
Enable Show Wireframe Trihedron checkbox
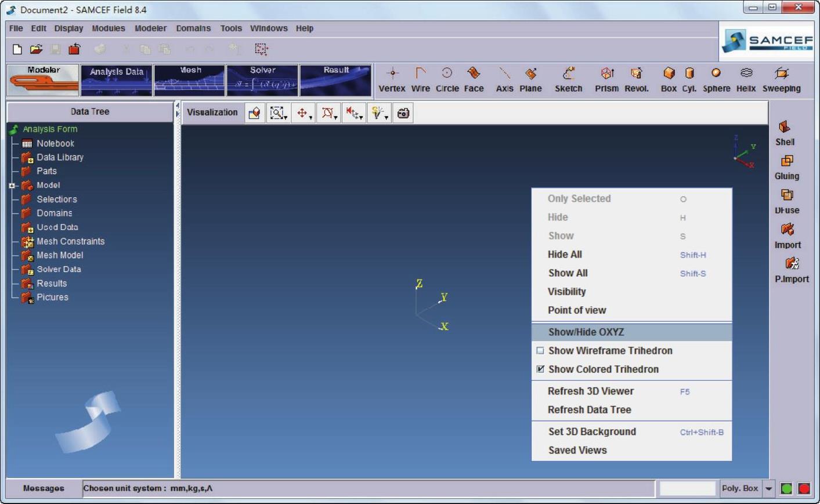point(540,351)
